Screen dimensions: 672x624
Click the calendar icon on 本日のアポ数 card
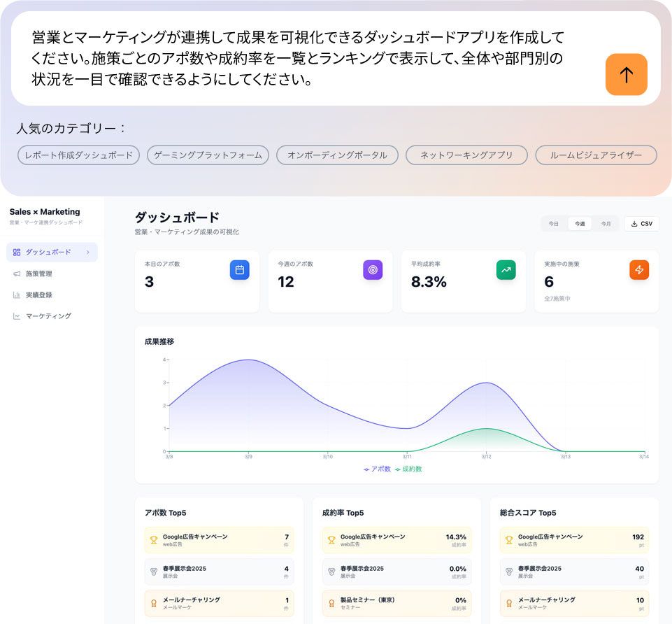point(240,269)
